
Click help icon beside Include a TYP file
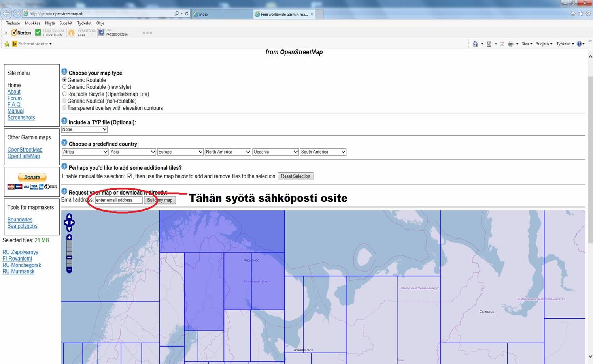coord(64,121)
